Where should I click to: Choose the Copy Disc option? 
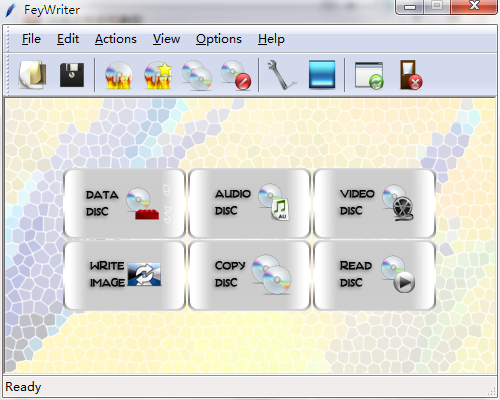click(249, 275)
